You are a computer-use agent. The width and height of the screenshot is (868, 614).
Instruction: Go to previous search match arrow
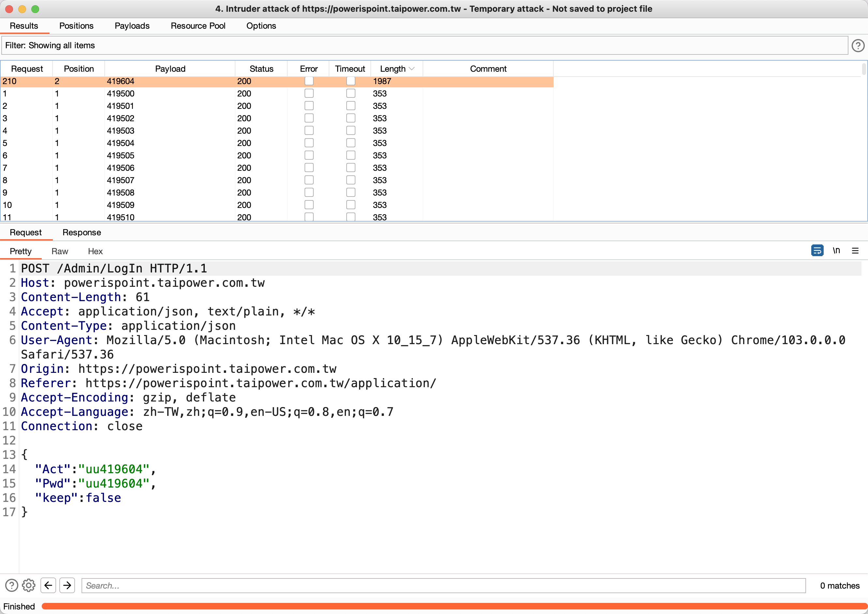[x=48, y=585]
